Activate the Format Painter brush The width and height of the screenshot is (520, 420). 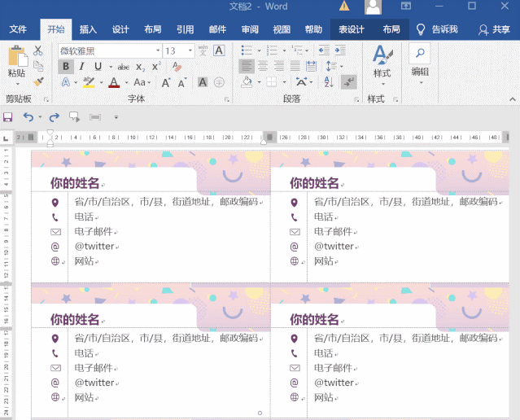(38, 81)
